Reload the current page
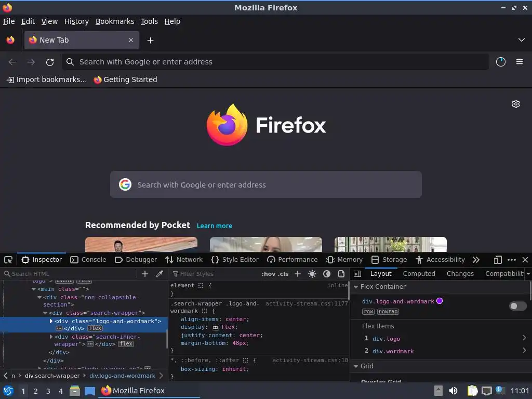 (50, 62)
